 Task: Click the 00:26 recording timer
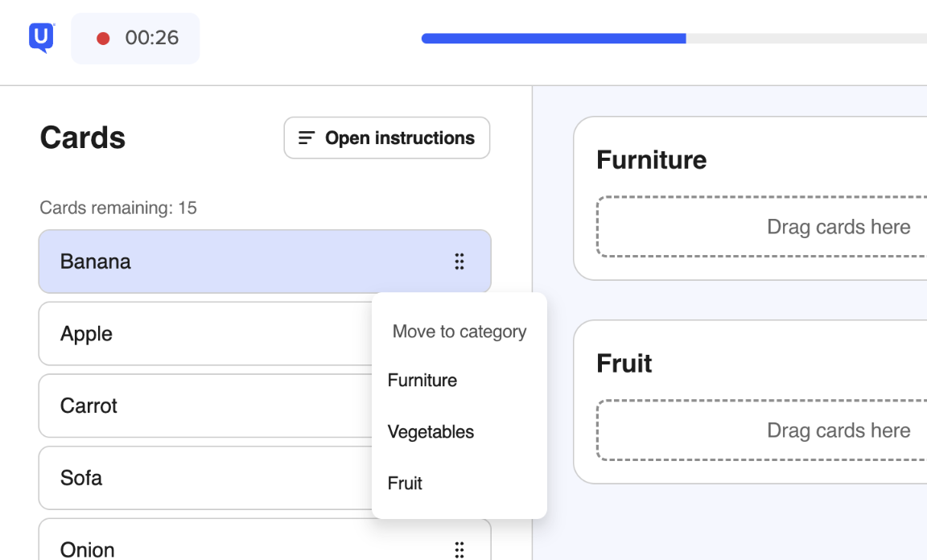coord(152,38)
